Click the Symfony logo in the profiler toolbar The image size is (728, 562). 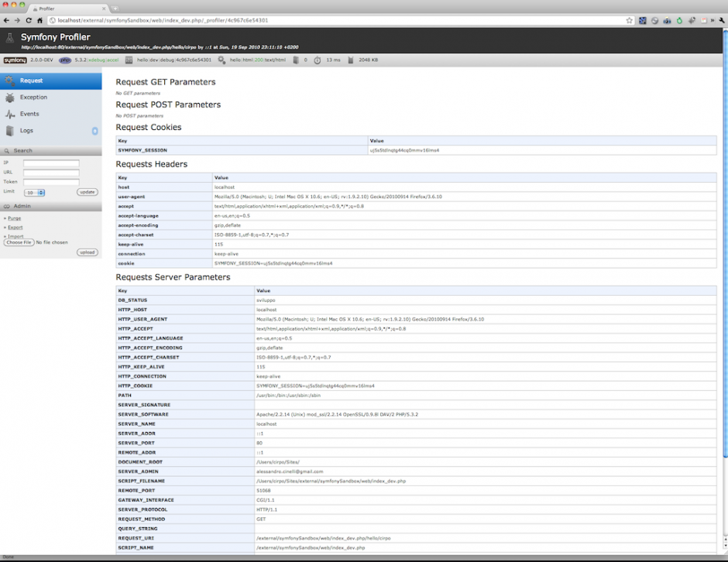15,60
